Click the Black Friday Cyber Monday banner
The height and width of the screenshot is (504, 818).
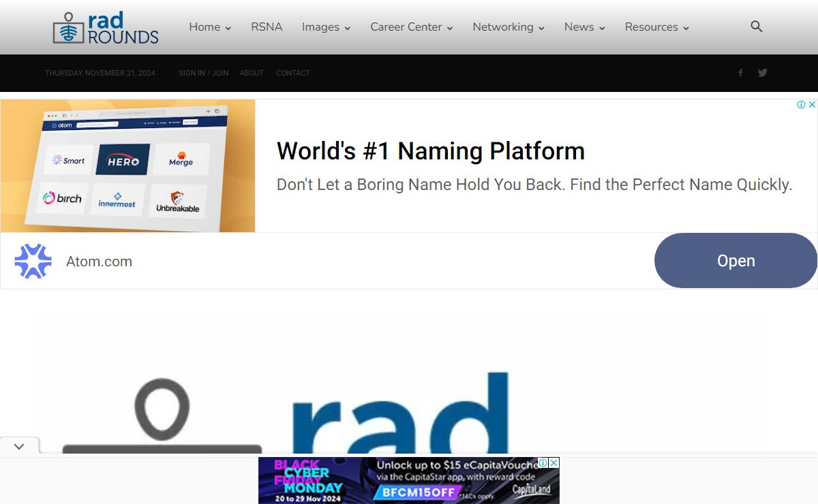[x=409, y=480]
